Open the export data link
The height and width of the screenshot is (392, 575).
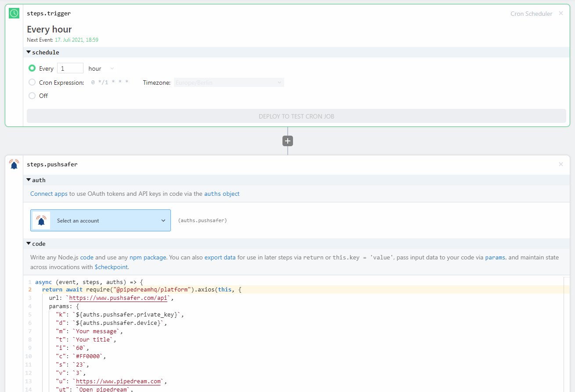coord(220,258)
